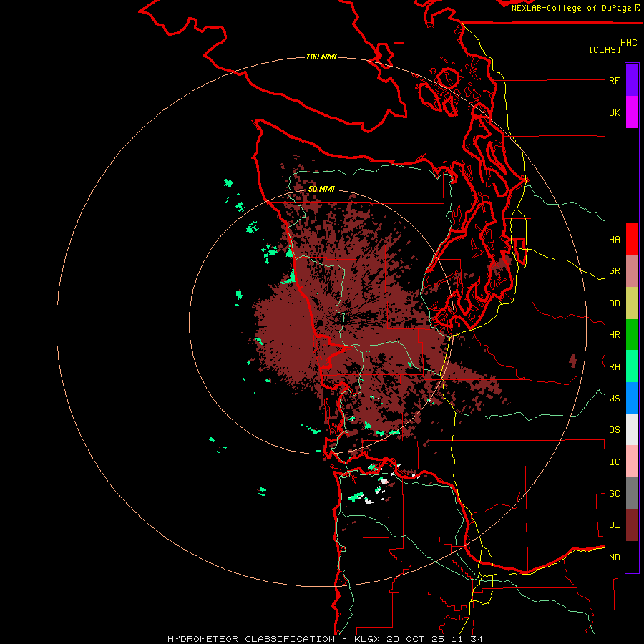Screen dimensions: 644x644
Task: Click the RF legend label
Action: 614,80
